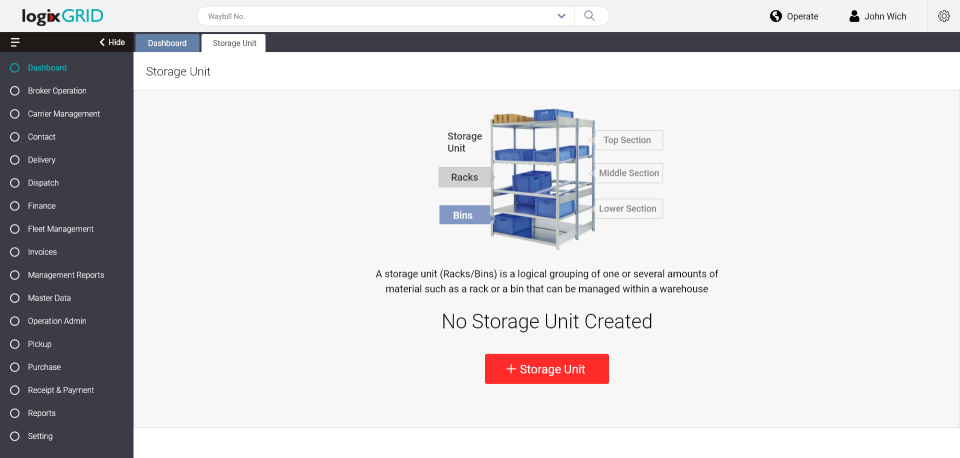
Task: Go to Delivery in sidebar
Action: pos(42,160)
